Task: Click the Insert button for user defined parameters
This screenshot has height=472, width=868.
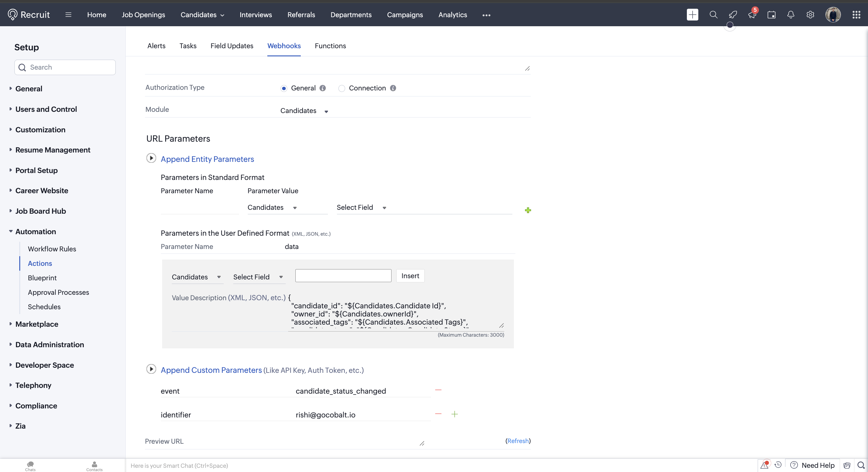Action: click(410, 275)
